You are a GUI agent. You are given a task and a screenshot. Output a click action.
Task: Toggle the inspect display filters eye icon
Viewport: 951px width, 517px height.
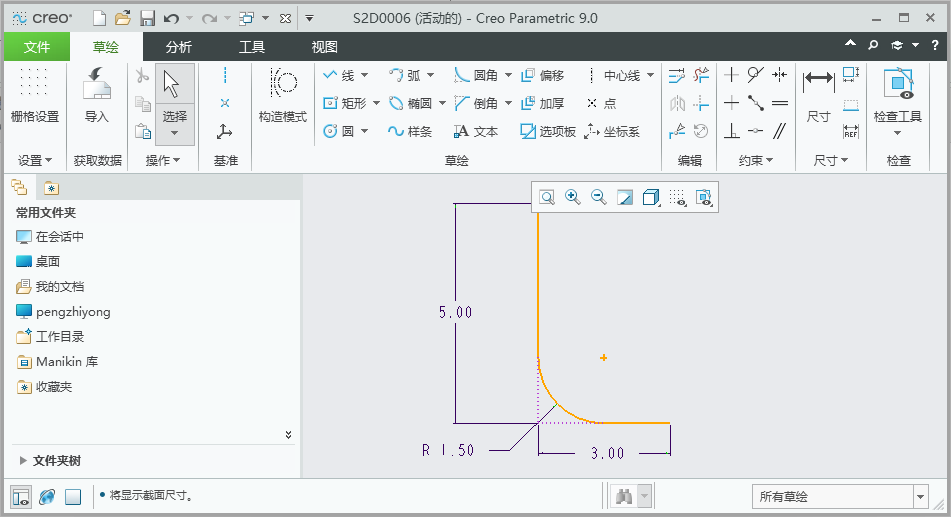(704, 197)
